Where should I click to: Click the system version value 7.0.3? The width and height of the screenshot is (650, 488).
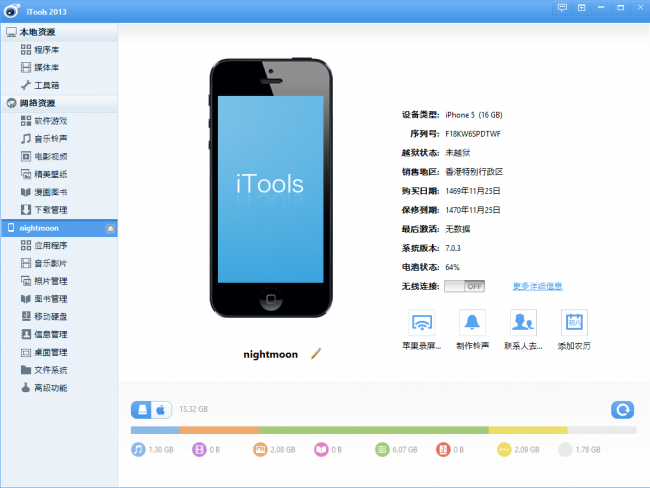453,248
